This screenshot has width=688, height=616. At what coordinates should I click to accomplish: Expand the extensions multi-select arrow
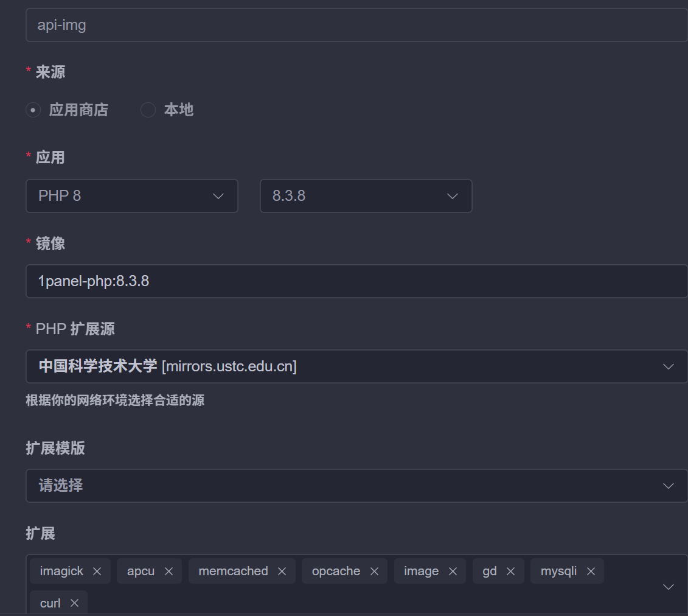[669, 587]
